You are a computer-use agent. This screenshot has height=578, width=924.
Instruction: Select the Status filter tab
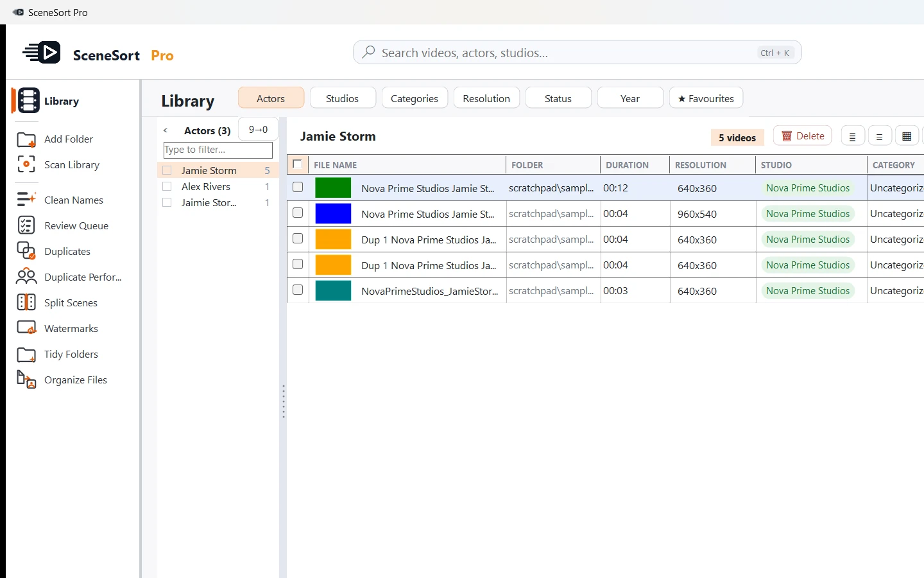pos(558,98)
